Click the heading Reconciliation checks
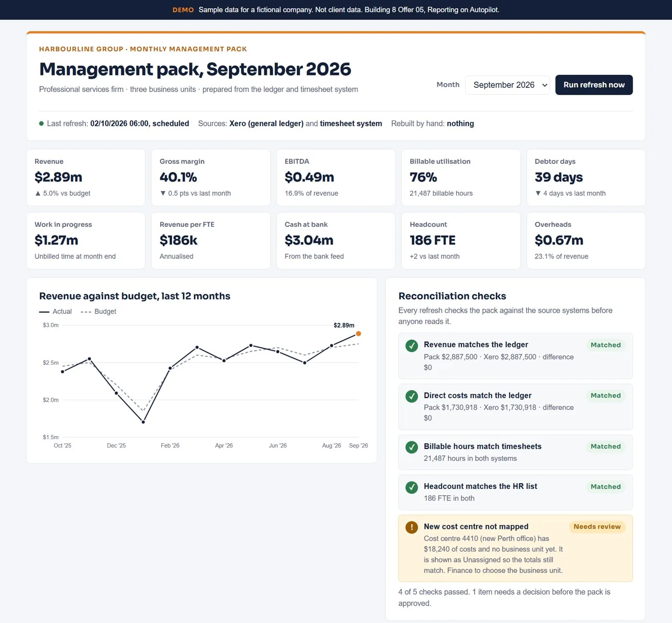Image resolution: width=672 pixels, height=623 pixels. pyautogui.click(x=452, y=296)
